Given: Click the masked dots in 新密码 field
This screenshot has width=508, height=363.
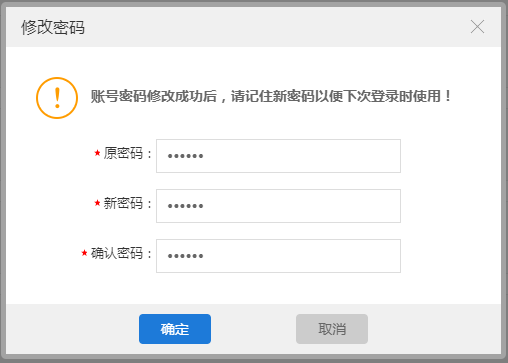Looking at the screenshot, I should (185, 206).
